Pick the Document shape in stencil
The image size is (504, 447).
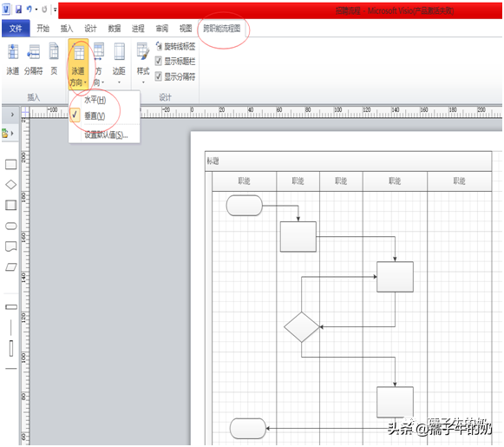tap(11, 247)
